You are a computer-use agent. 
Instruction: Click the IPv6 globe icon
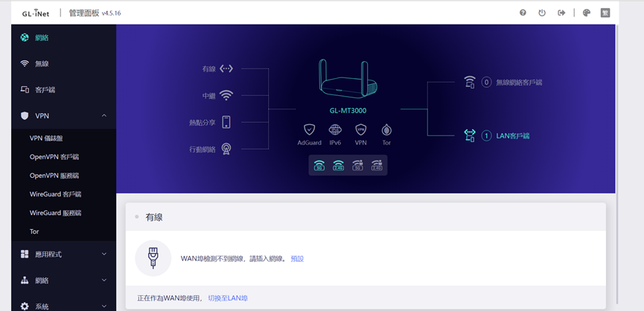click(335, 130)
